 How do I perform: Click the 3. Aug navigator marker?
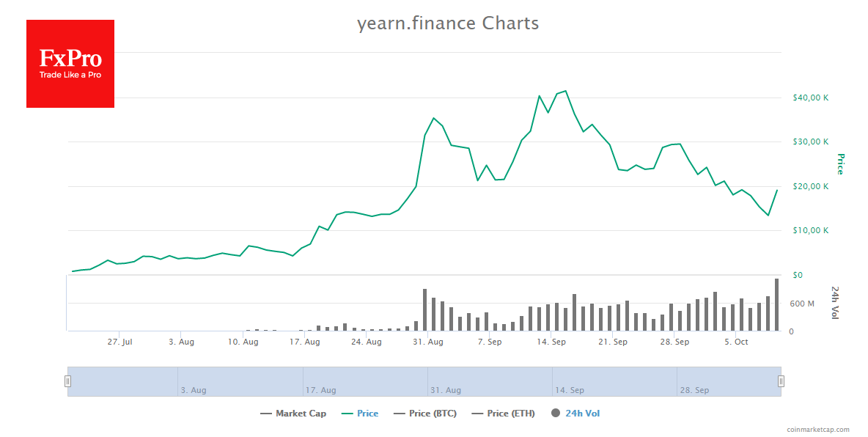click(x=194, y=390)
